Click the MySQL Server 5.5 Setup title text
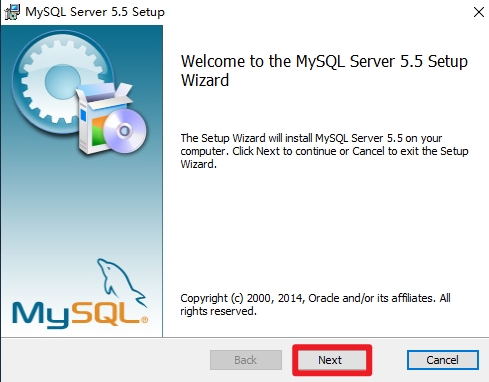489x382 pixels. (95, 12)
